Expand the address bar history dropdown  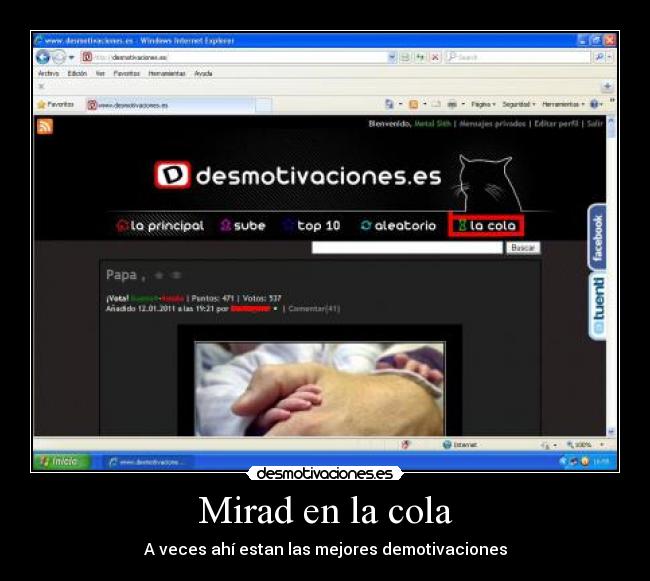pos(392,57)
